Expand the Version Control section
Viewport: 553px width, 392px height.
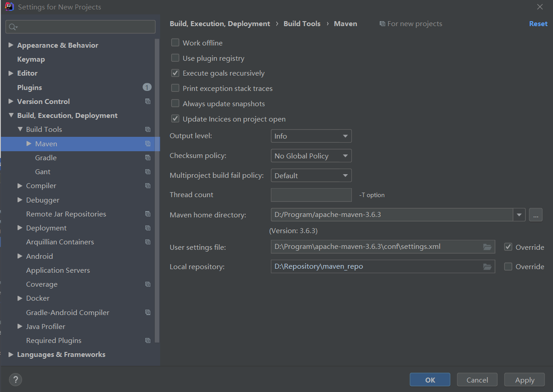click(x=11, y=101)
